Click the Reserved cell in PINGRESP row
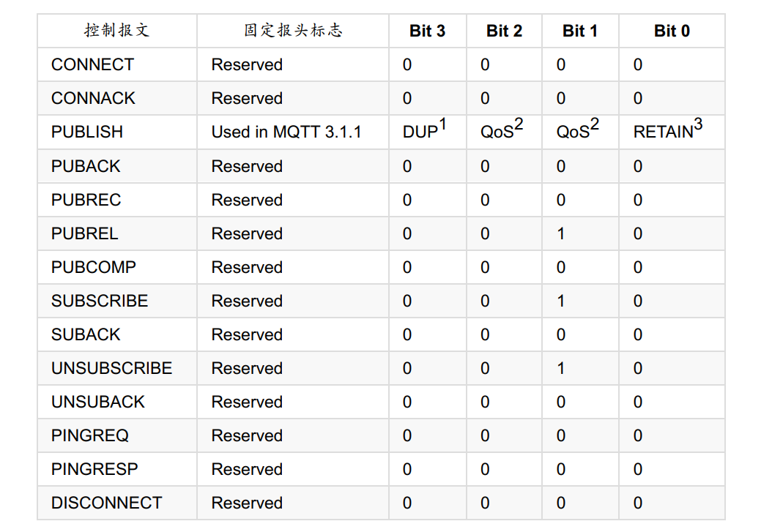This screenshot has width=772, height=532. click(247, 469)
